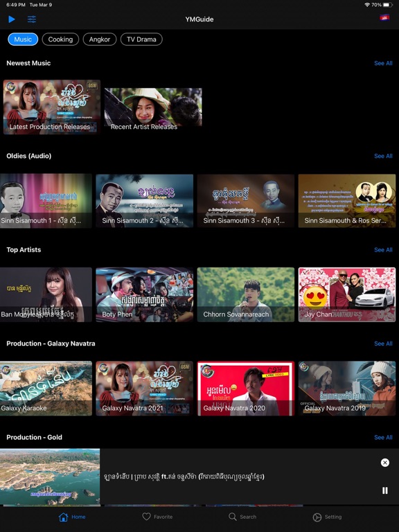This screenshot has height=532, width=399.
Task: Open Galaxy Navatra 2019 card
Action: click(347, 388)
